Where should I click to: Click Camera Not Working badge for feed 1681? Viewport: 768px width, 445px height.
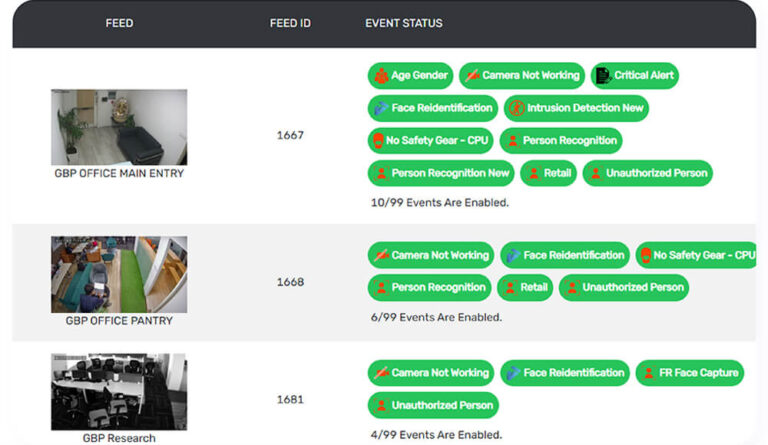coord(431,373)
